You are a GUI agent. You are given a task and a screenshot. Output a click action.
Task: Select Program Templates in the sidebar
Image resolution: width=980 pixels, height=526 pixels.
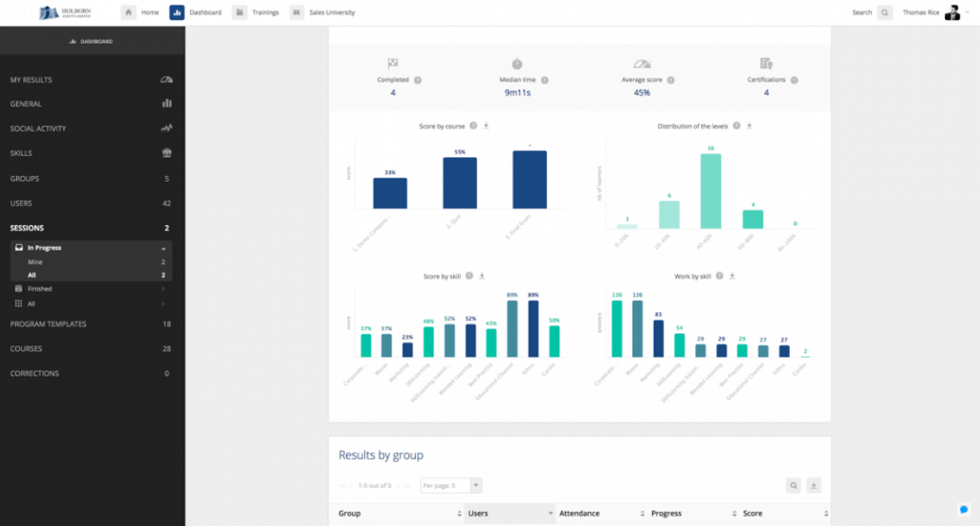[x=48, y=324]
